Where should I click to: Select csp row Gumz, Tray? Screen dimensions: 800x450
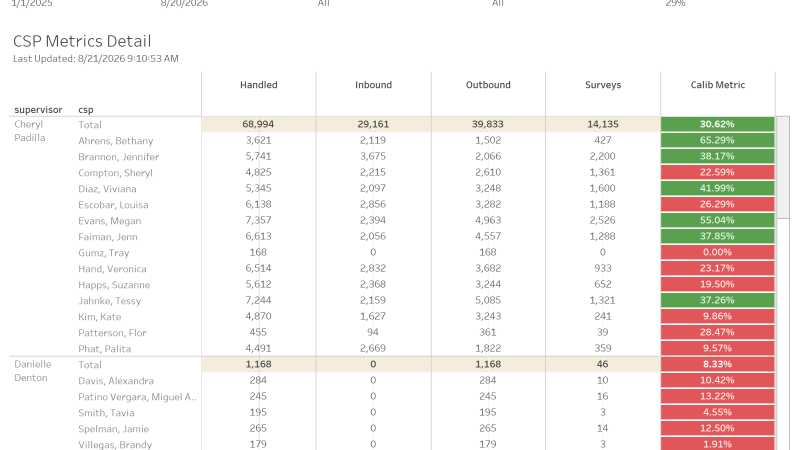(104, 253)
